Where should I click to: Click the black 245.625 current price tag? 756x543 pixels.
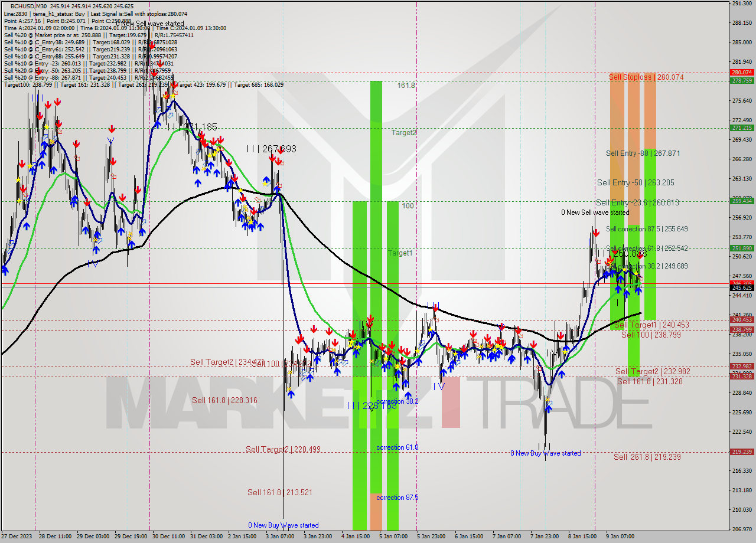point(741,288)
